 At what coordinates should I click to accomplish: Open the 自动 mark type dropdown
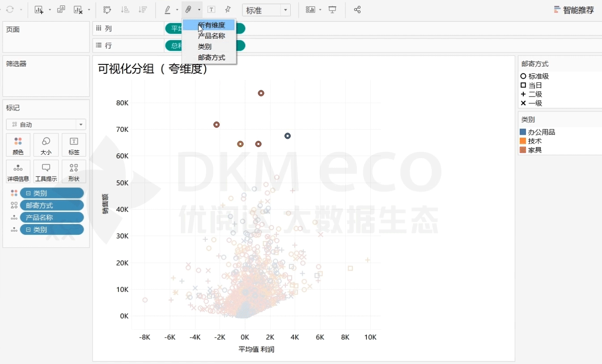pos(46,125)
